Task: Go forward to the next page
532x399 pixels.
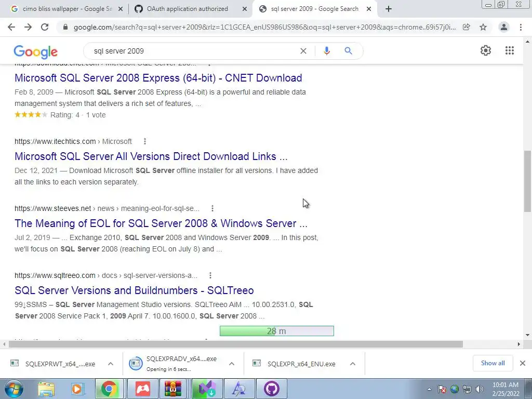Action: [x=28, y=27]
